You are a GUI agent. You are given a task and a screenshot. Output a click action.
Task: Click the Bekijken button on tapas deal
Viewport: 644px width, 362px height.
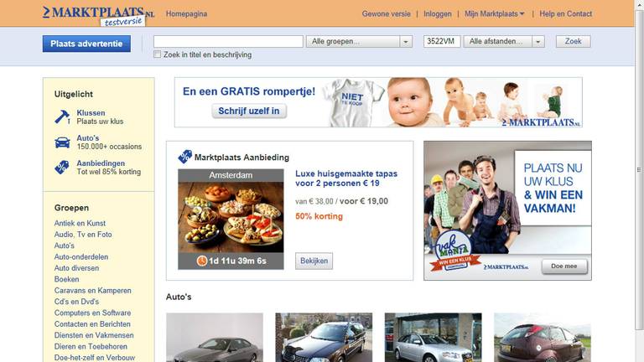click(314, 261)
